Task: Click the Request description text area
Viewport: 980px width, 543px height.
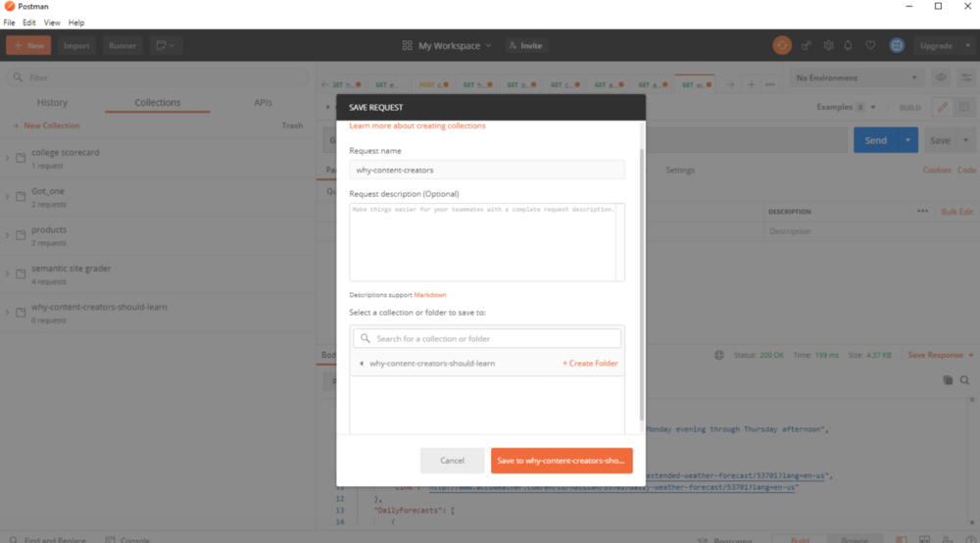Action: (x=487, y=242)
